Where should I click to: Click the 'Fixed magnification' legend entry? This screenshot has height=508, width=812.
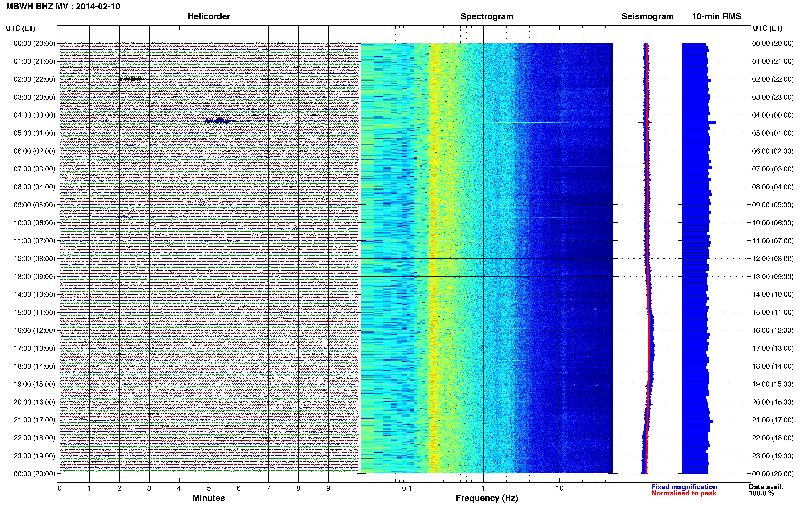click(684, 487)
